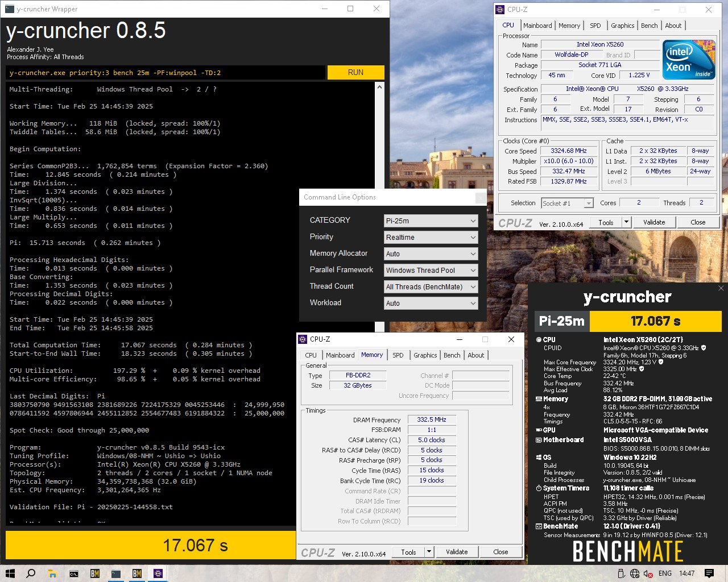Click the yellow 17.067 s result bar

click(x=151, y=546)
